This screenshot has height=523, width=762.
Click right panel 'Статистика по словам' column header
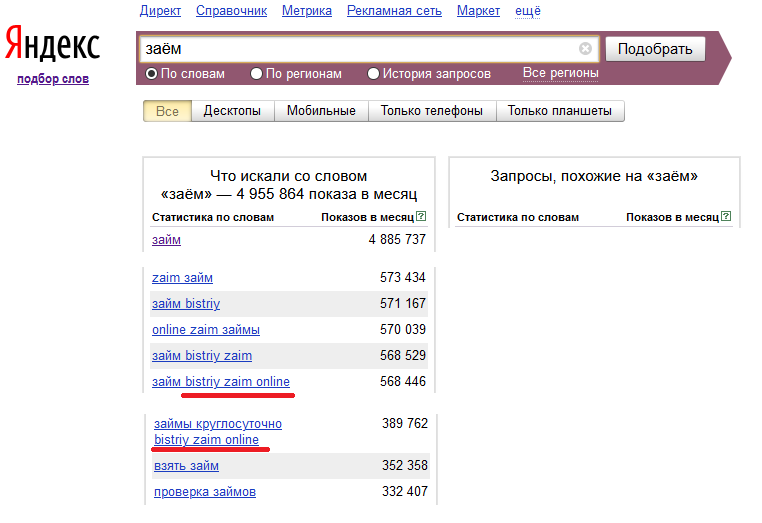(x=518, y=217)
